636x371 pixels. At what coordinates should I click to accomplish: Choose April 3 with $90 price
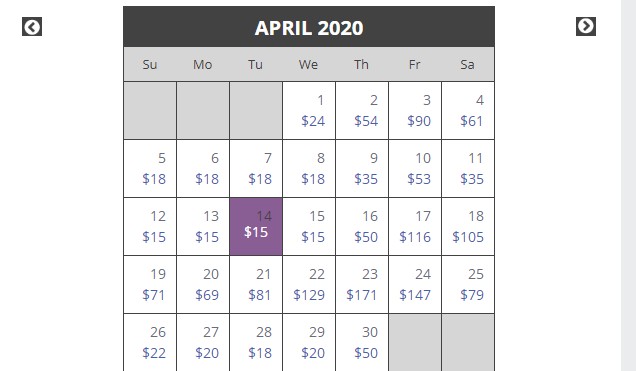[x=415, y=110]
